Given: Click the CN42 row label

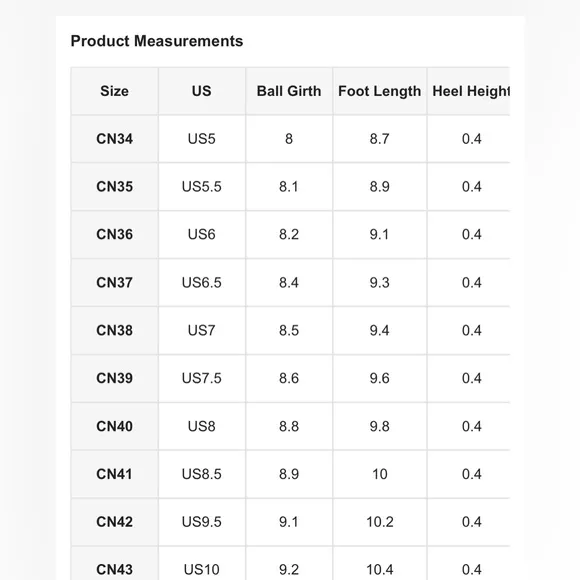Looking at the screenshot, I should tap(114, 522).
